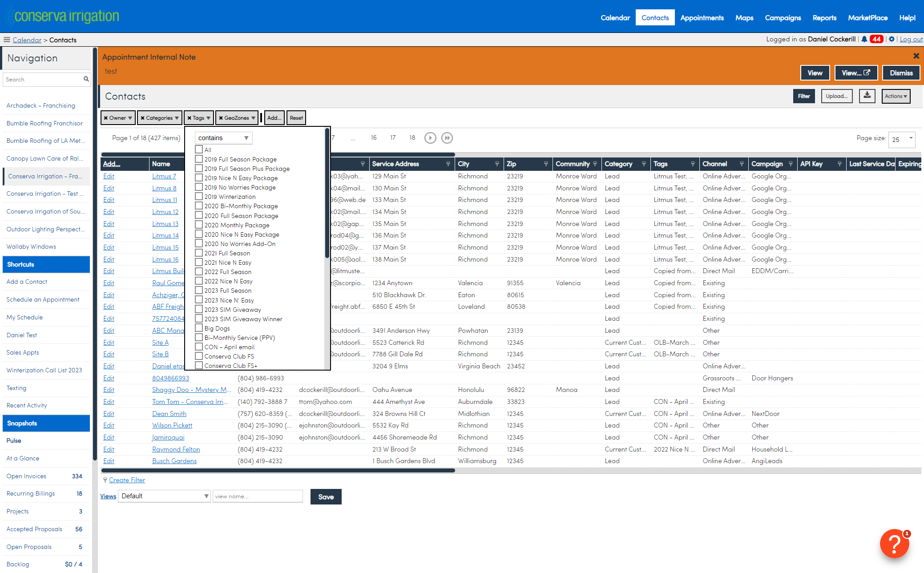Open the Campaigns top menu
Screen dimensions: 924x573
tap(783, 18)
